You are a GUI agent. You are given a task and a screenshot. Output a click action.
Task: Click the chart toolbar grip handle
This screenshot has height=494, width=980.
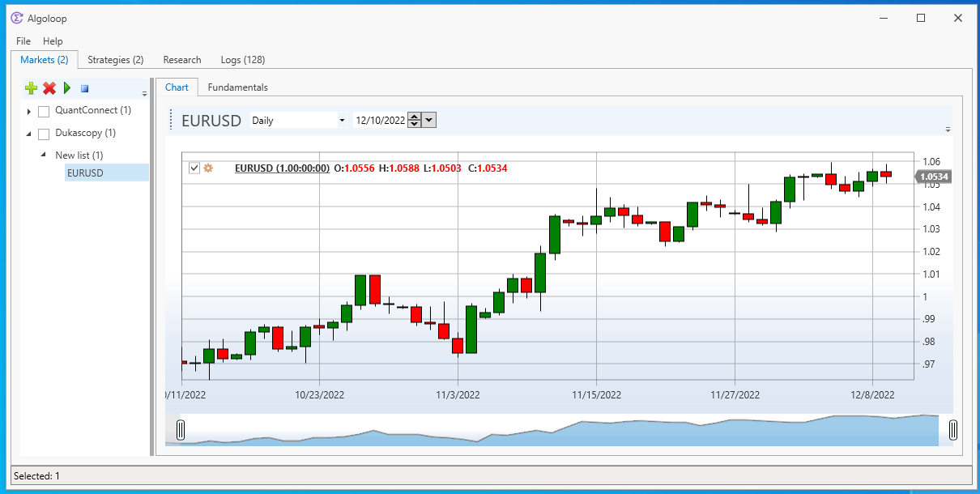(171, 120)
